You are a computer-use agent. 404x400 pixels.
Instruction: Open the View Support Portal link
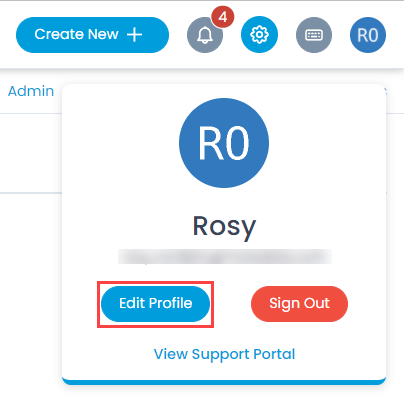pos(224,354)
